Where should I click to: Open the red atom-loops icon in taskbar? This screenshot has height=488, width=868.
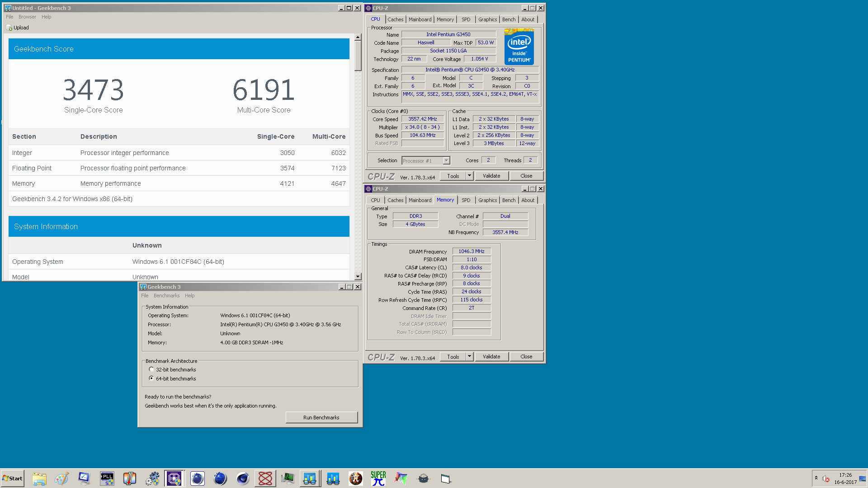[x=265, y=479]
